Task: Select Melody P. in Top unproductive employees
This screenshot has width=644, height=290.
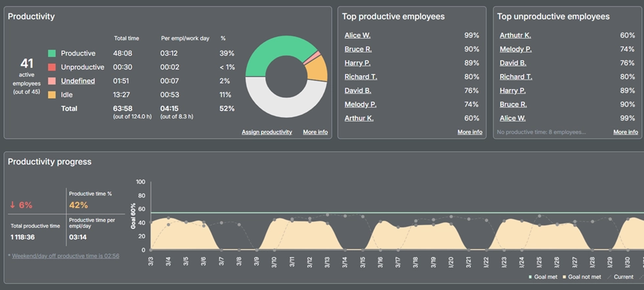Action: pos(515,49)
